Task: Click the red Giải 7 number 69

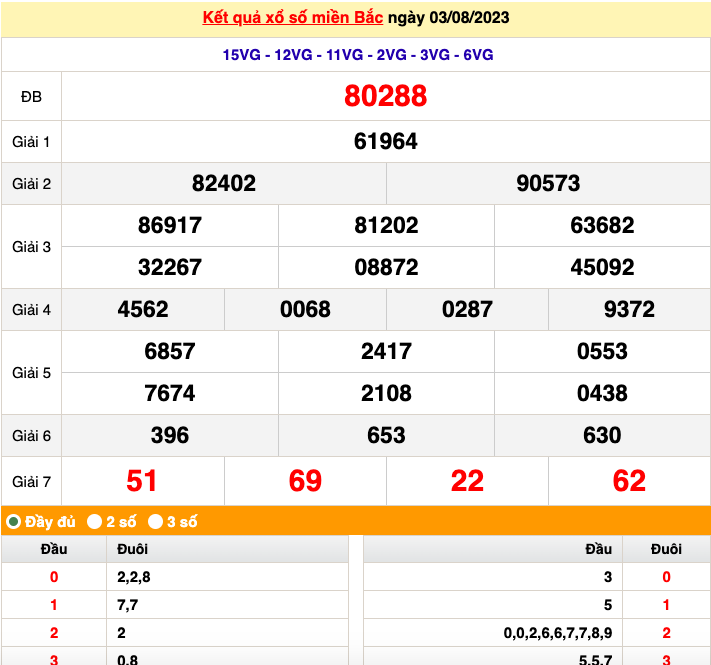Action: 305,481
